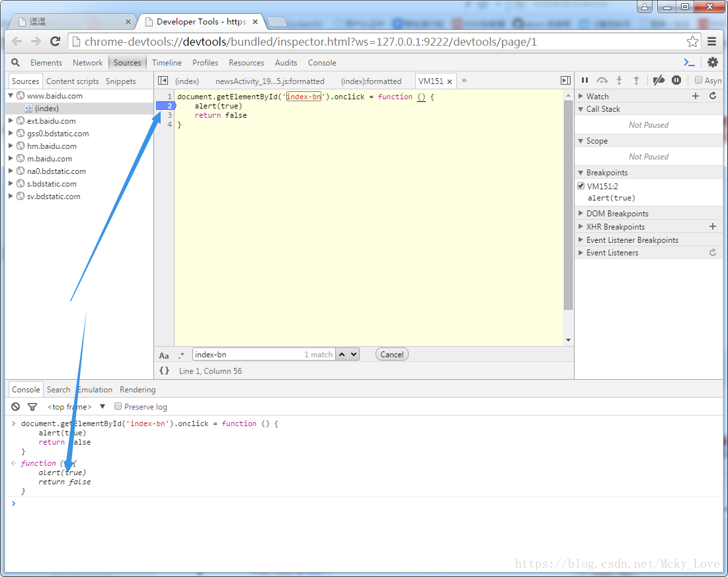Collapse the Scope section

pyautogui.click(x=581, y=140)
